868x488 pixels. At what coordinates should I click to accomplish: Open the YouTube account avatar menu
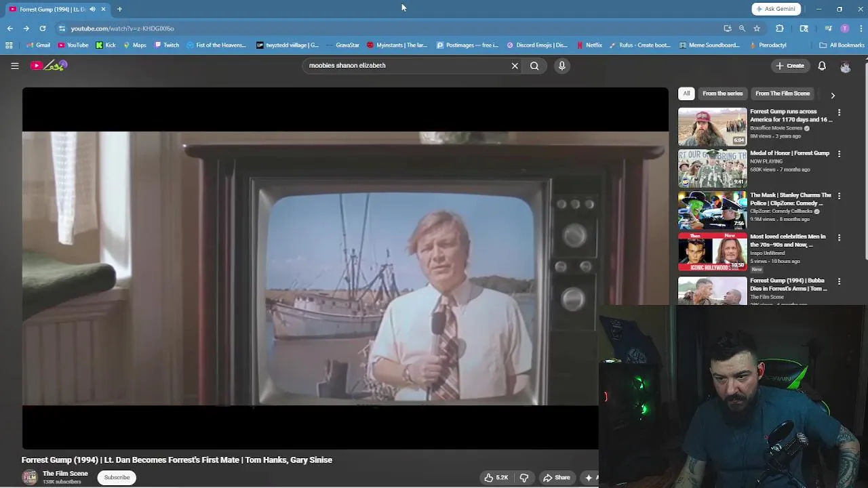845,66
